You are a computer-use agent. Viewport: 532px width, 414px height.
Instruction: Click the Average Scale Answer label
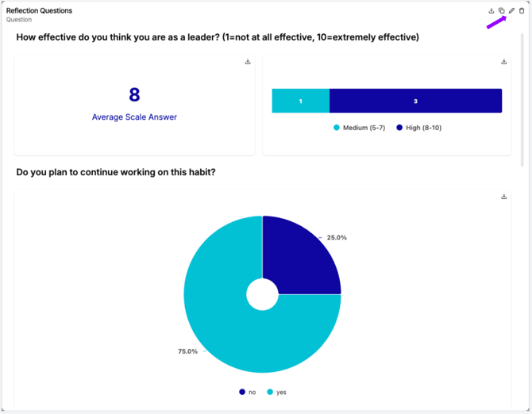pyautogui.click(x=134, y=117)
